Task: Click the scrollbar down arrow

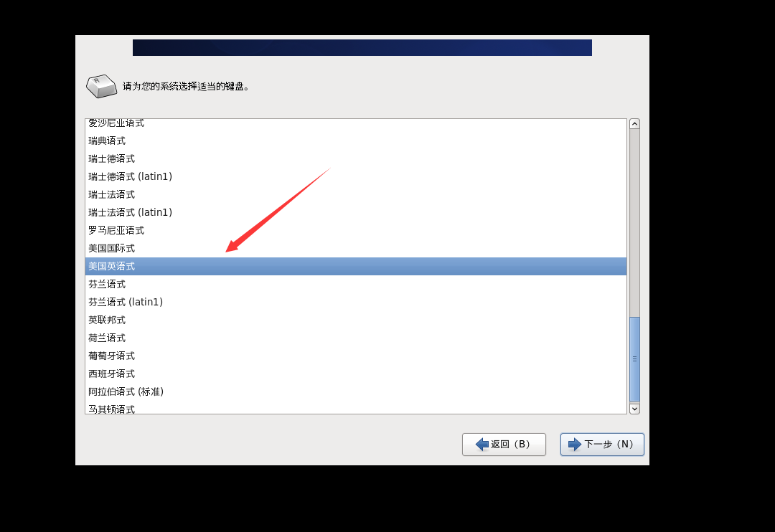Action: click(634, 409)
